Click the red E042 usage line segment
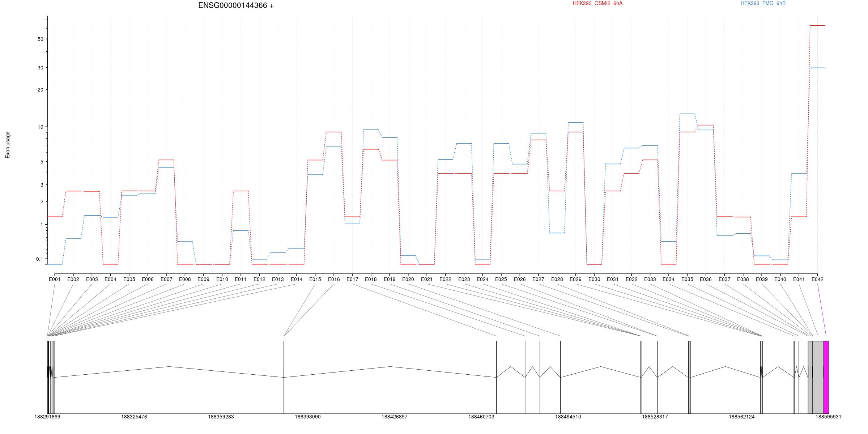 (x=817, y=26)
